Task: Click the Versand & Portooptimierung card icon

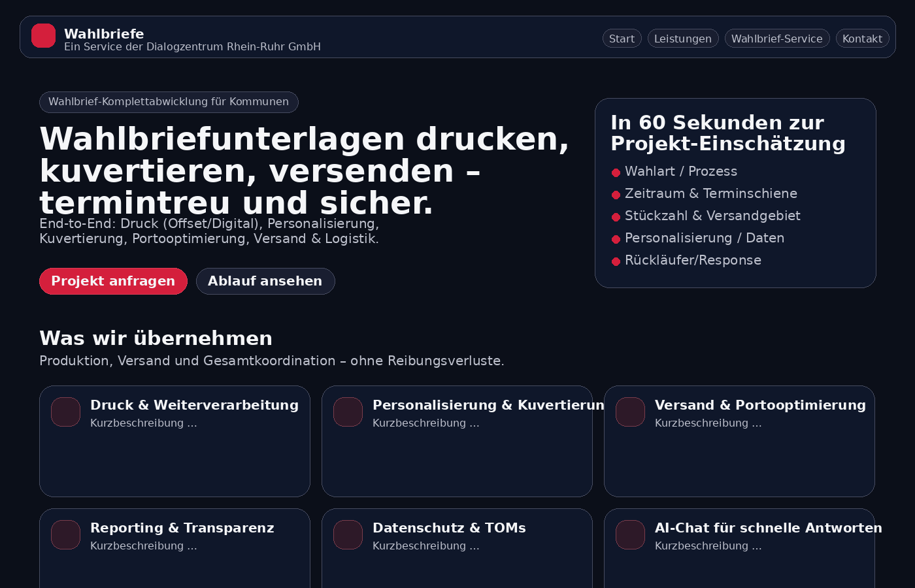Action: 630,412
